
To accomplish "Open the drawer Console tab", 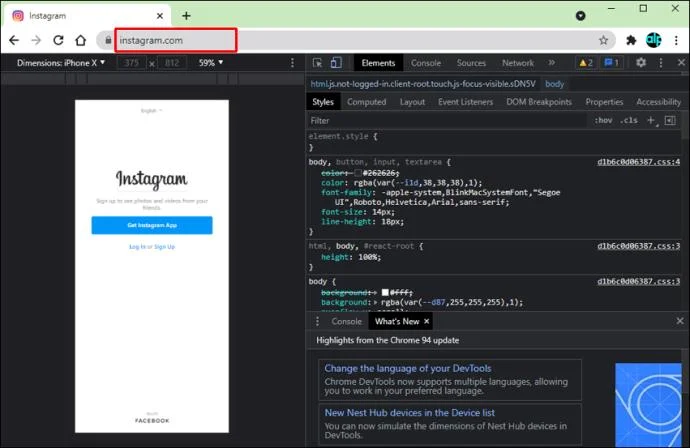I will [x=346, y=321].
